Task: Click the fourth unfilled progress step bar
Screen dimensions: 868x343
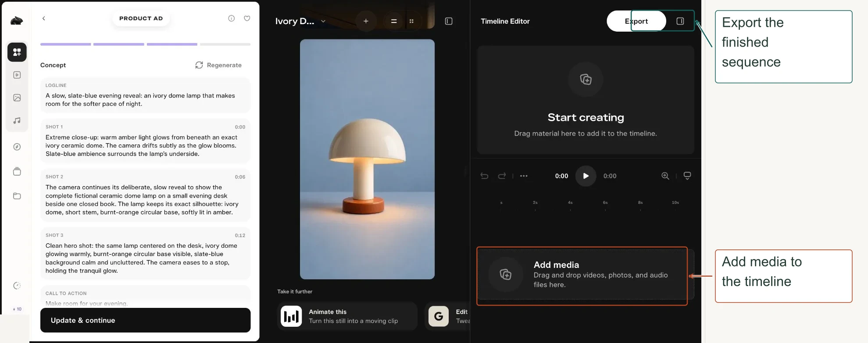Action: coord(225,44)
